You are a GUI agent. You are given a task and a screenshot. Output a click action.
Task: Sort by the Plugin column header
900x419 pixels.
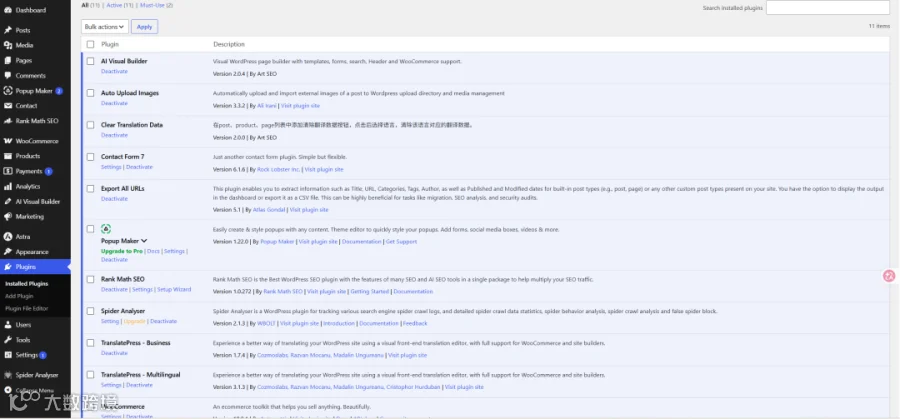(x=110, y=44)
